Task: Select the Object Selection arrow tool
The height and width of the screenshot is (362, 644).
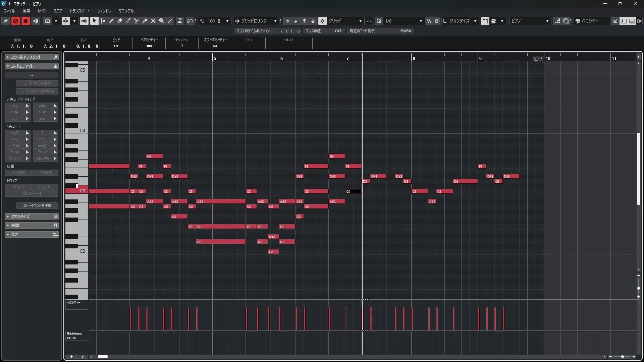Action: (x=94, y=21)
